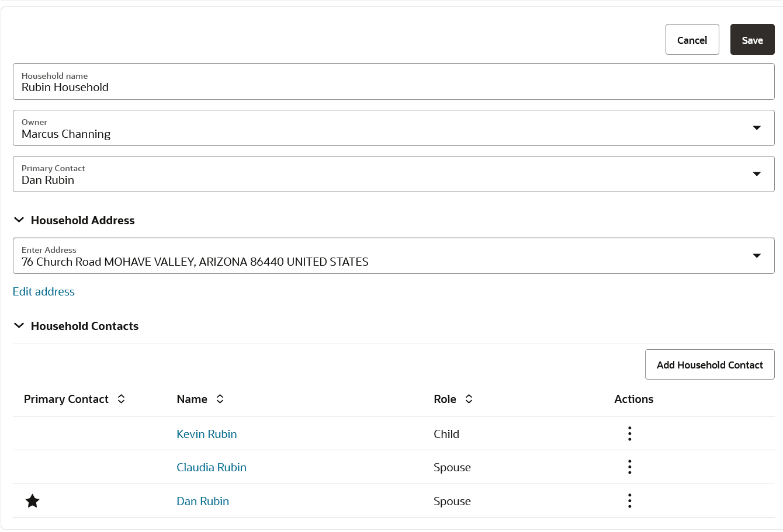This screenshot has height=532, width=783.
Task: Collapse the Household Contacts section
Action: pyautogui.click(x=19, y=325)
